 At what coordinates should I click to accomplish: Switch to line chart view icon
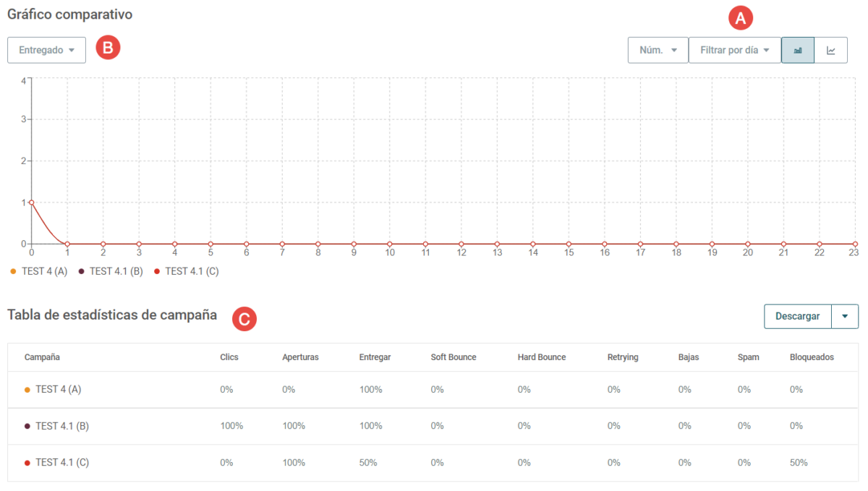(831, 51)
